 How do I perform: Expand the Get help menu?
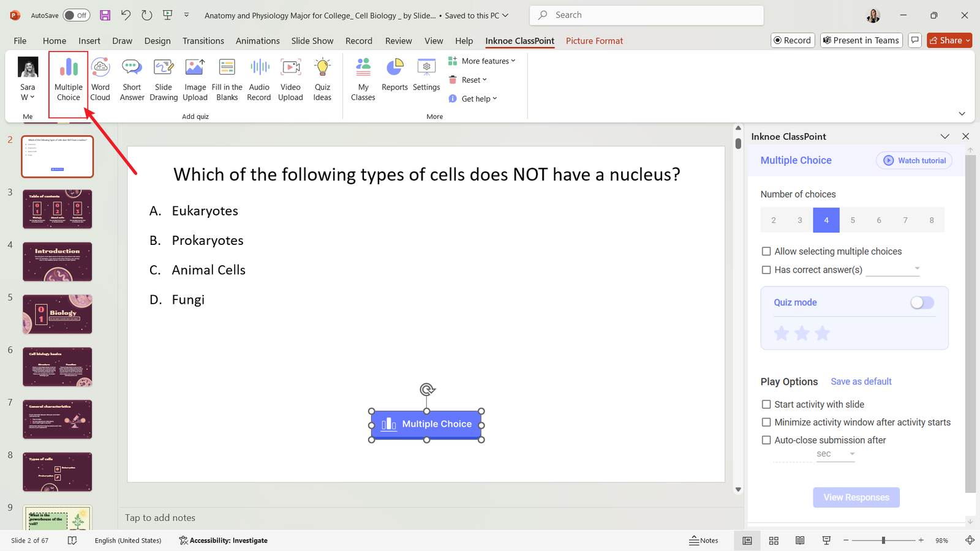click(473, 99)
